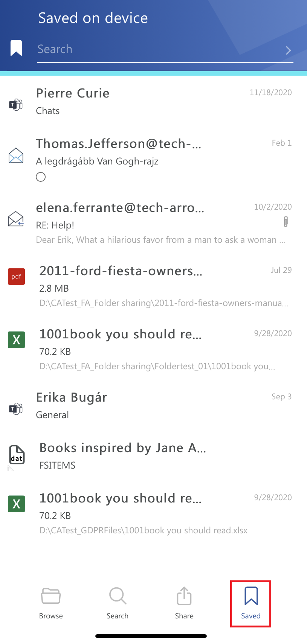Open the Browse tab
The width and height of the screenshot is (307, 644).
[x=51, y=603]
